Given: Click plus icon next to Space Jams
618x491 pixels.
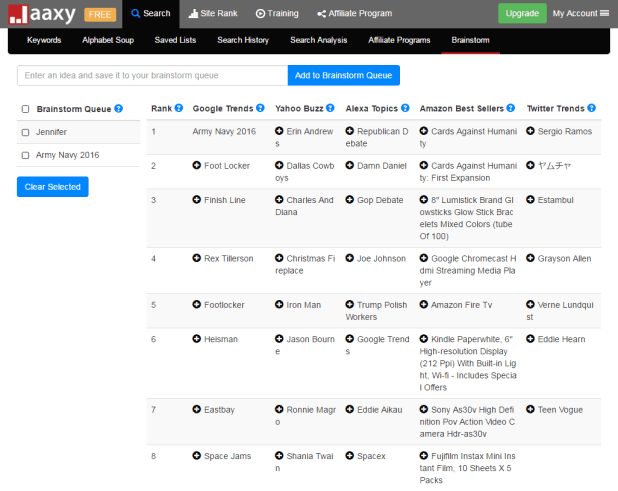Looking at the screenshot, I should click(x=196, y=456).
